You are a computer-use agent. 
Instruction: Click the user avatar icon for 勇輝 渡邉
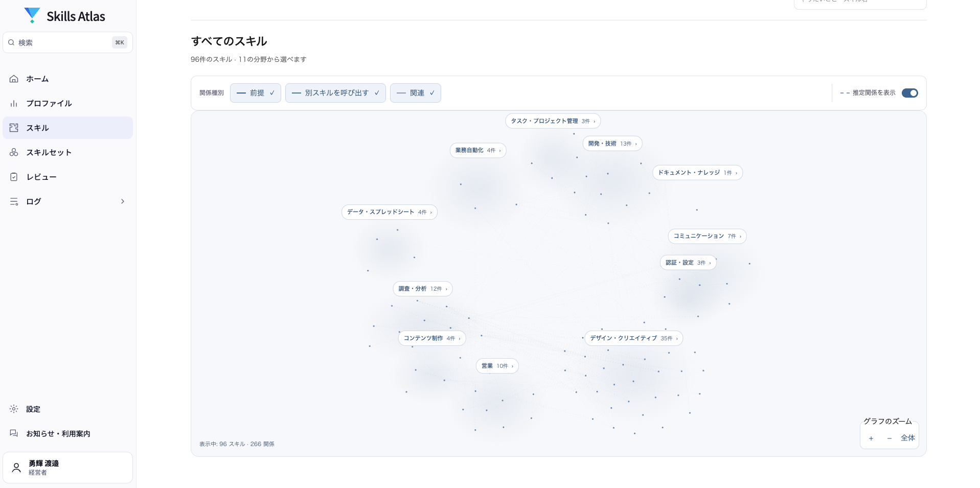[16, 468]
